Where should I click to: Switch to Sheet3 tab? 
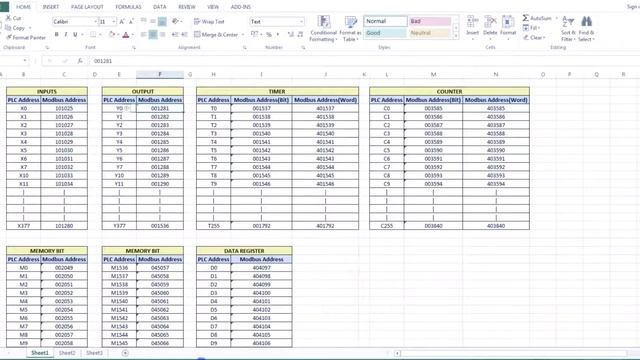(94, 353)
